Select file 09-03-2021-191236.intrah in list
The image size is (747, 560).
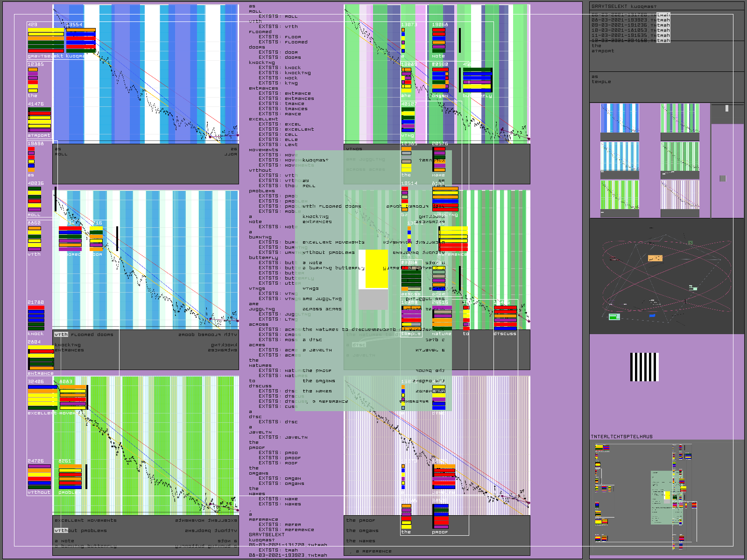[x=630, y=25]
